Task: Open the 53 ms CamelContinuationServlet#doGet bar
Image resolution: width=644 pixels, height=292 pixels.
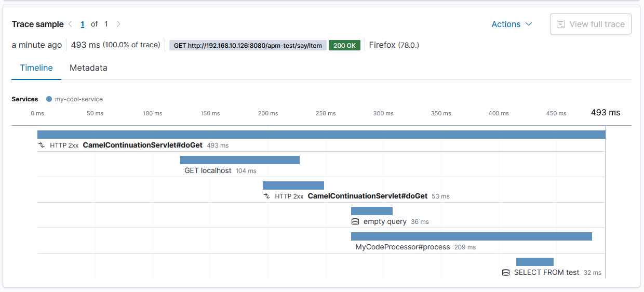Action: [x=293, y=185]
